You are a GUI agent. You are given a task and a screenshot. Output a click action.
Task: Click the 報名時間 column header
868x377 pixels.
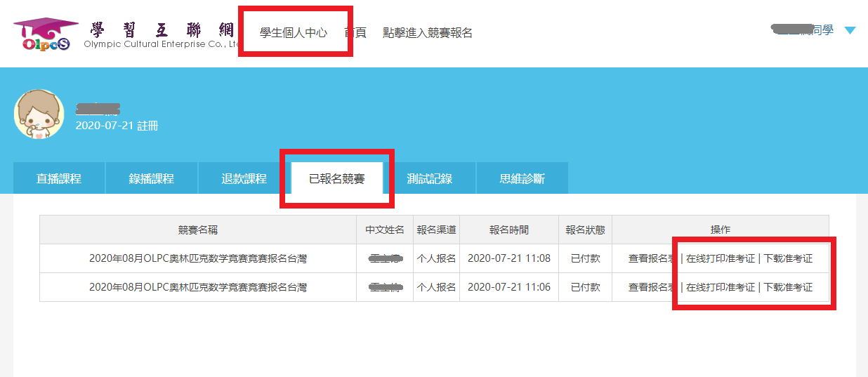509,230
